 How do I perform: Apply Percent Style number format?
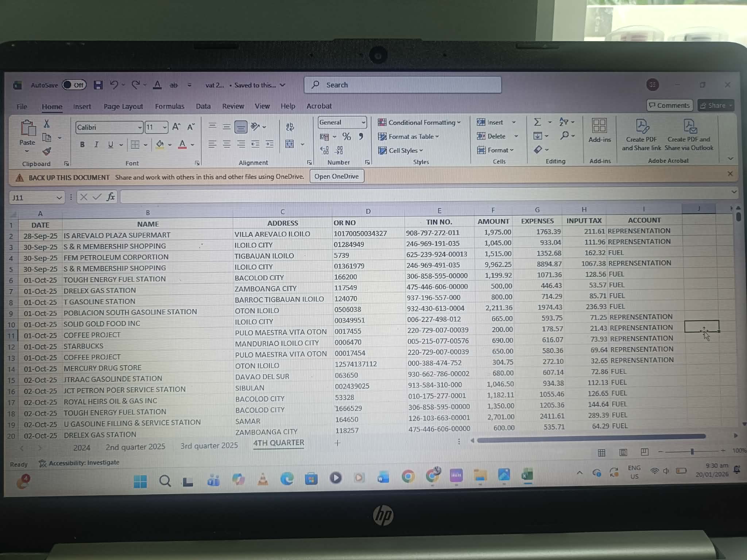[347, 137]
